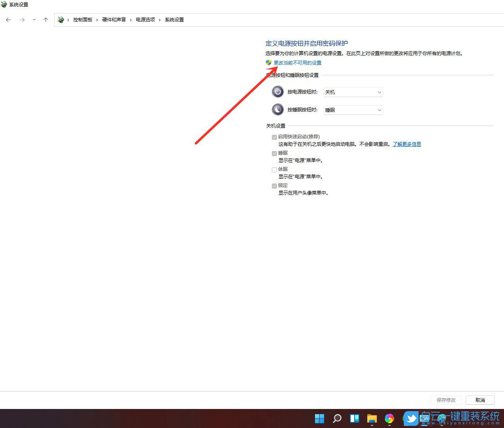Click the sleep button icon next to 按睡眠按钮时
This screenshot has height=428, width=504.
tap(278, 109)
